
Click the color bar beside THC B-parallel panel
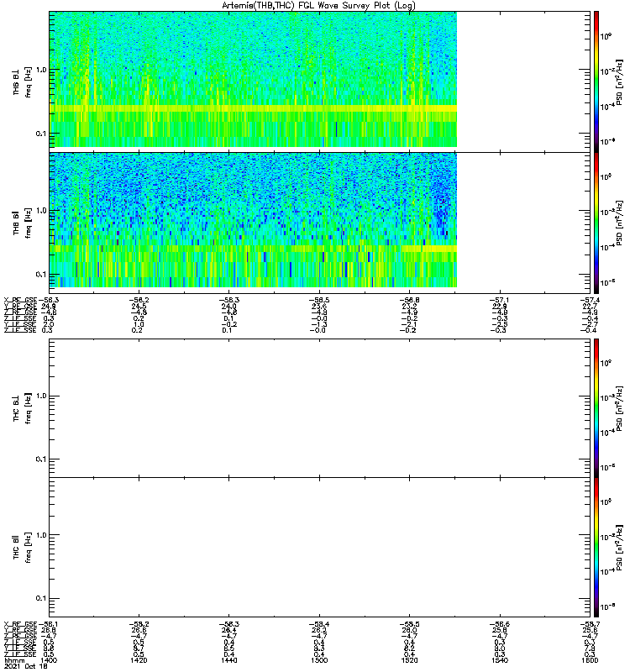click(x=596, y=548)
